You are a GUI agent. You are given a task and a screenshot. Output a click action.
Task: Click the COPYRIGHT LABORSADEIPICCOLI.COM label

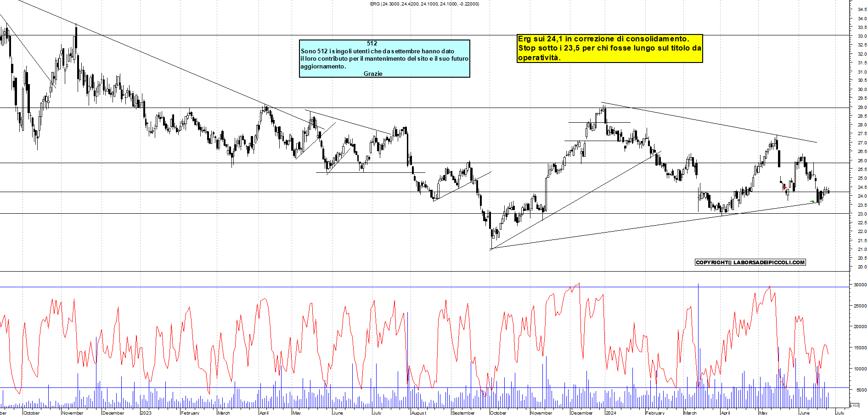pyautogui.click(x=750, y=262)
